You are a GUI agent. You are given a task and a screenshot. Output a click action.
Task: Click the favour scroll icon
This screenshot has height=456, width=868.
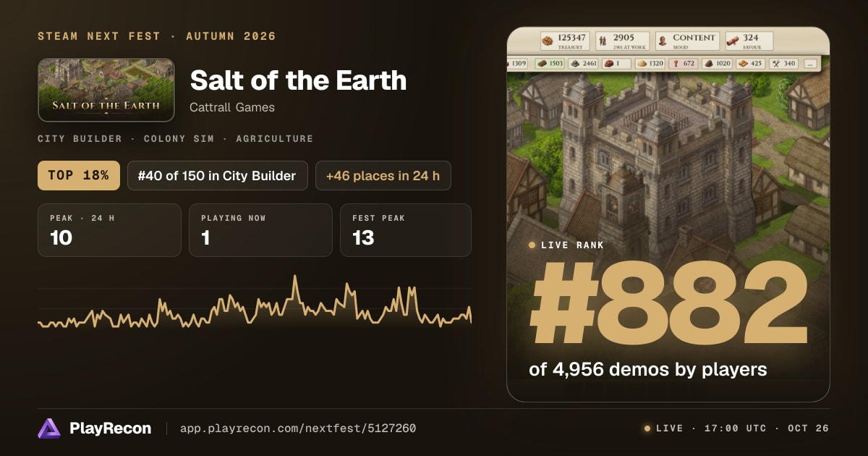(731, 41)
